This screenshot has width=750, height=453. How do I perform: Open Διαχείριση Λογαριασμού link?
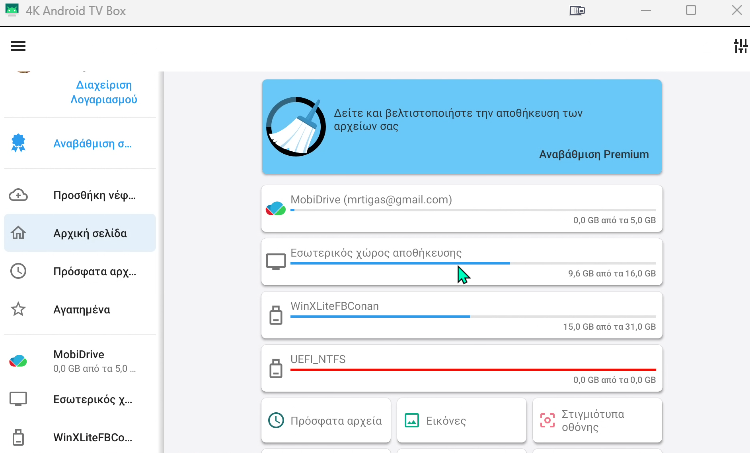pos(104,92)
